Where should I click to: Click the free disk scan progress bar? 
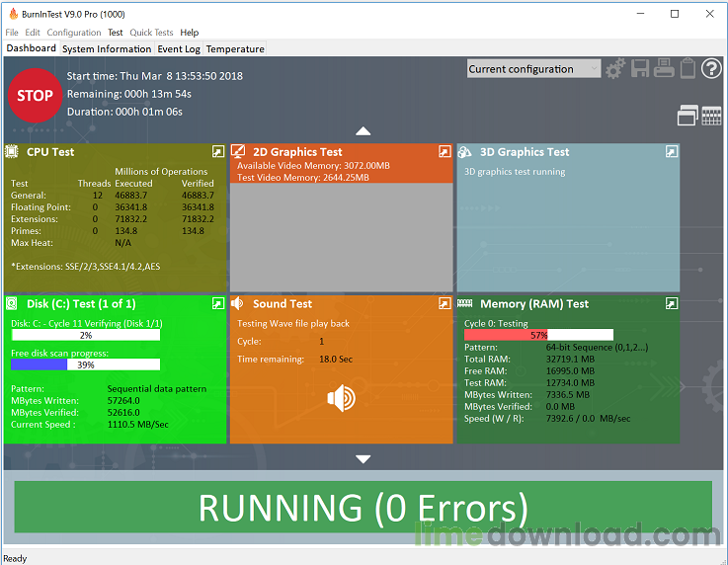pyautogui.click(x=85, y=364)
